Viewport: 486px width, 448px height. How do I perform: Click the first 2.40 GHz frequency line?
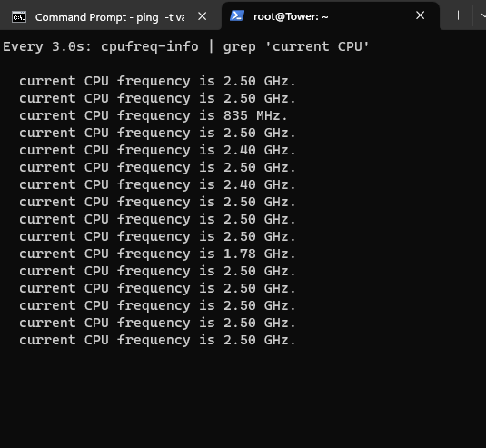click(157, 151)
